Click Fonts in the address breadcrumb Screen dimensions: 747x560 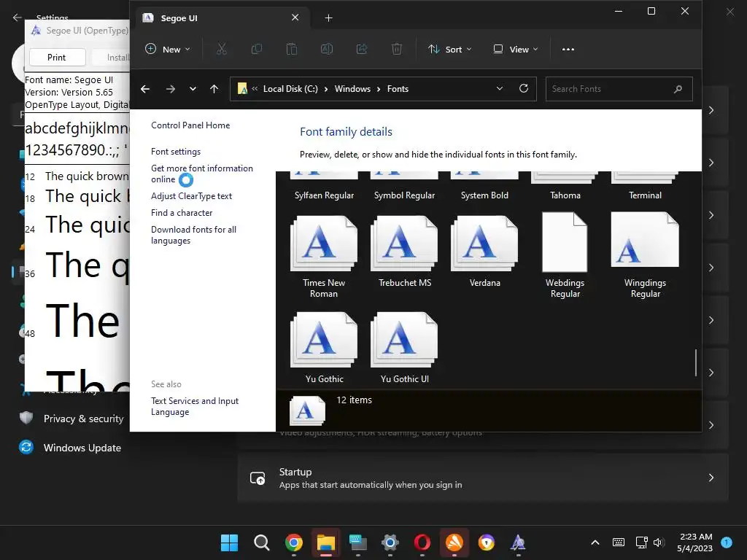coord(398,89)
